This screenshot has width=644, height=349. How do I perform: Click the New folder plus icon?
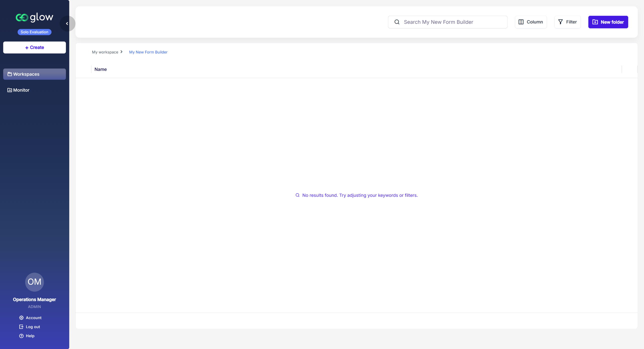click(x=595, y=22)
